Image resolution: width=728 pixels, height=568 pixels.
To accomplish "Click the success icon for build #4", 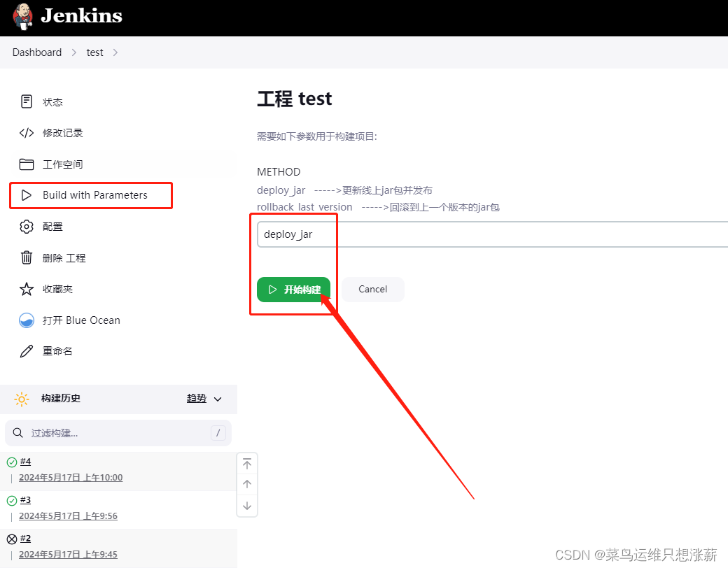I will point(12,462).
